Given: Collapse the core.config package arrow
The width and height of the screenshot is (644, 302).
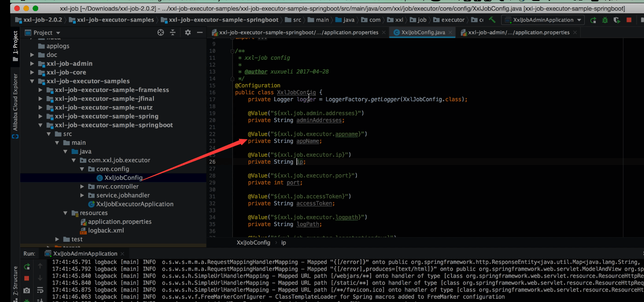Looking at the screenshot, I should coord(82,169).
